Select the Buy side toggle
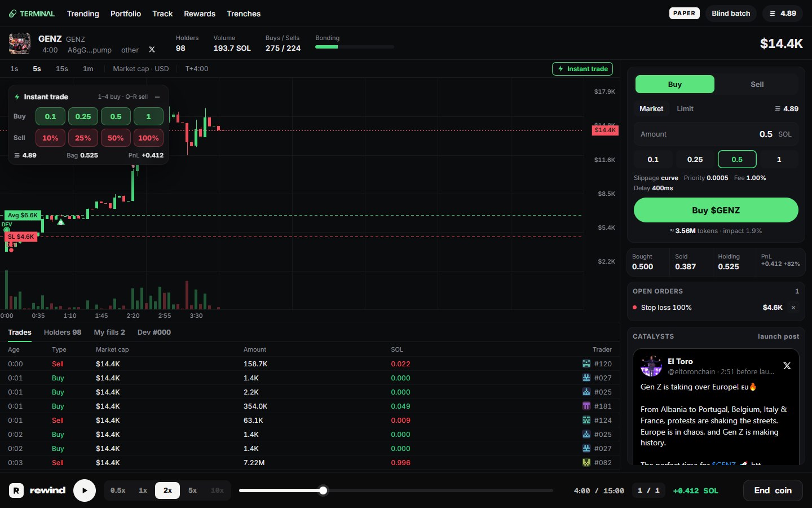Viewport: 812px width, 508px height. pos(675,84)
